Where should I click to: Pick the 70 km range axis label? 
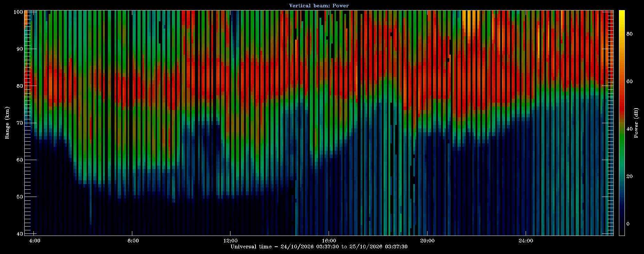pos(20,123)
